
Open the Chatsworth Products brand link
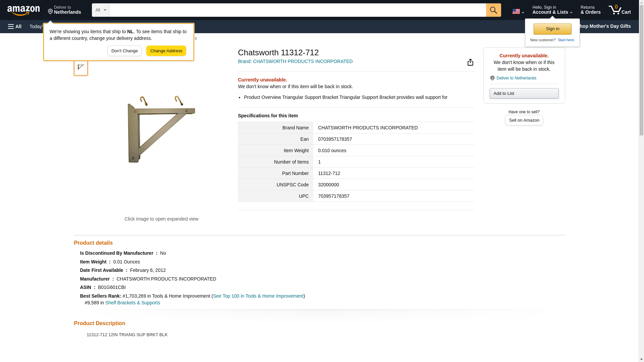(295, 61)
